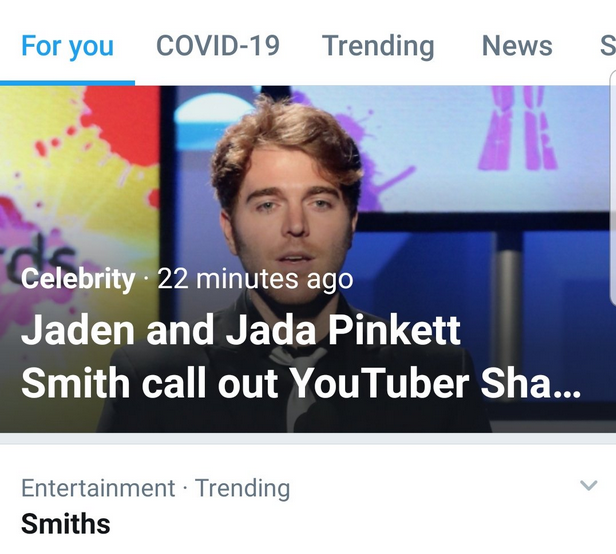Click the 'Entertainment' category text above Smiths
616x554 pixels.
click(x=98, y=488)
